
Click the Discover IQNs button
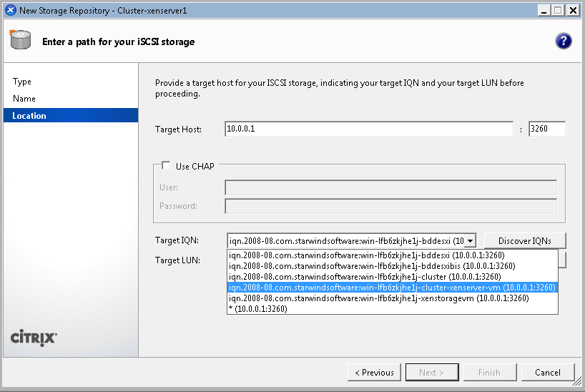(524, 240)
